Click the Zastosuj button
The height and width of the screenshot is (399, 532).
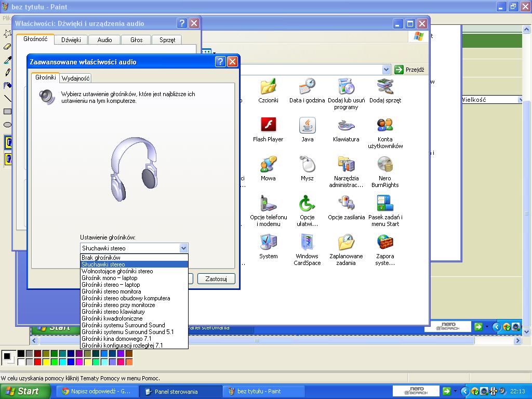pos(216,279)
